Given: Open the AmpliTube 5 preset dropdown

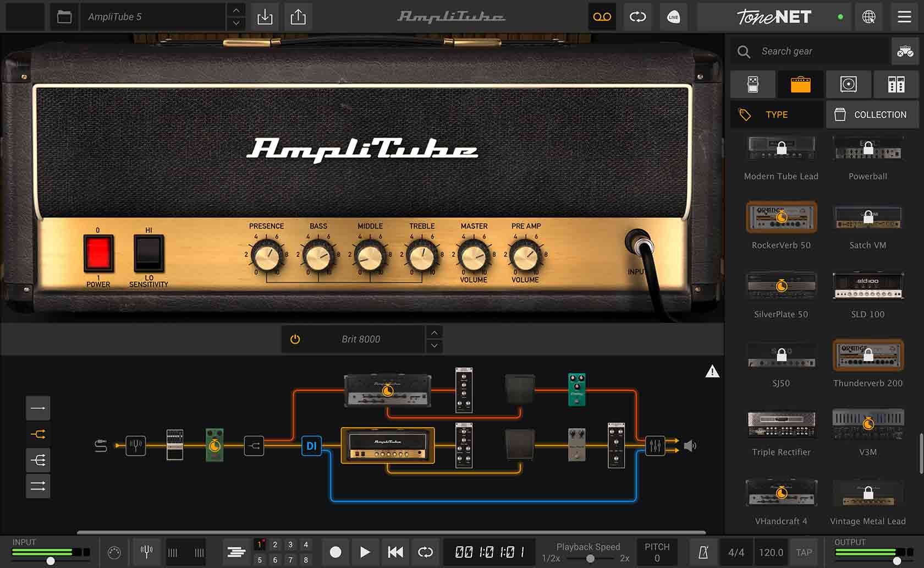Looking at the screenshot, I should coord(154,17).
